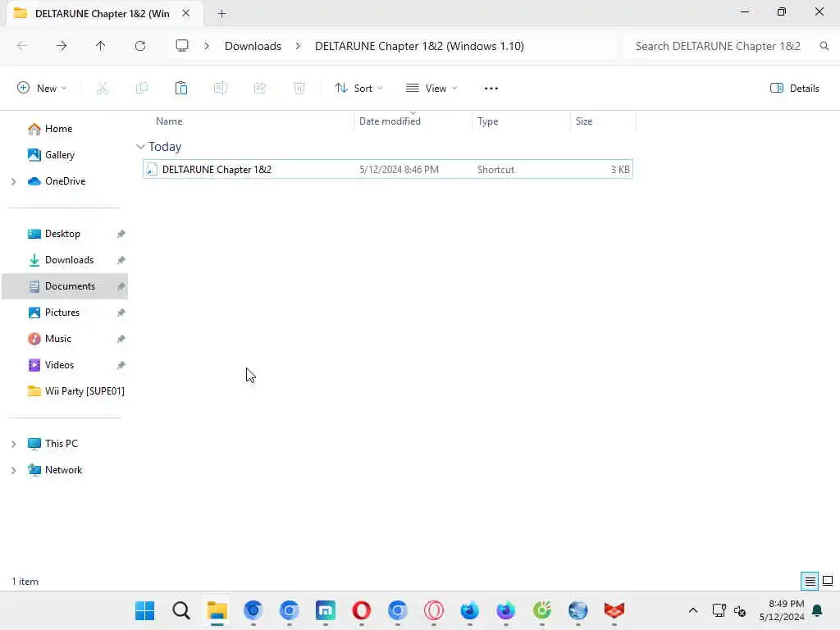Open pinned Music folder in sidebar
Viewport: 840px width, 630px height.
tap(58, 339)
